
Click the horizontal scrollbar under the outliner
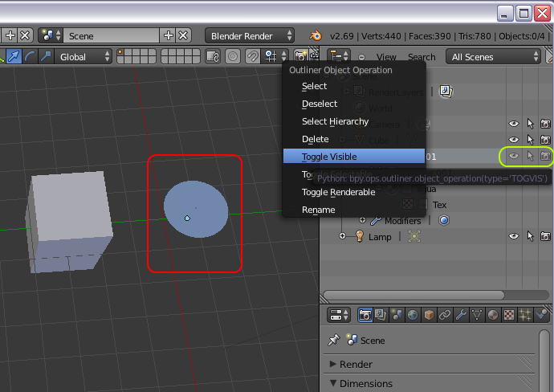coord(413,295)
